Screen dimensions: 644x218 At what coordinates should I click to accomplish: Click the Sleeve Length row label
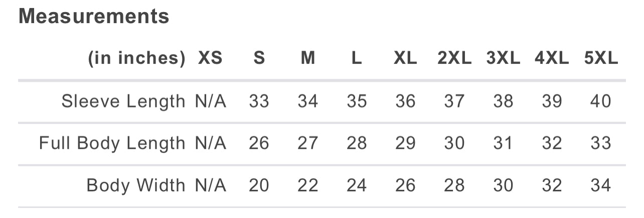pos(123,101)
